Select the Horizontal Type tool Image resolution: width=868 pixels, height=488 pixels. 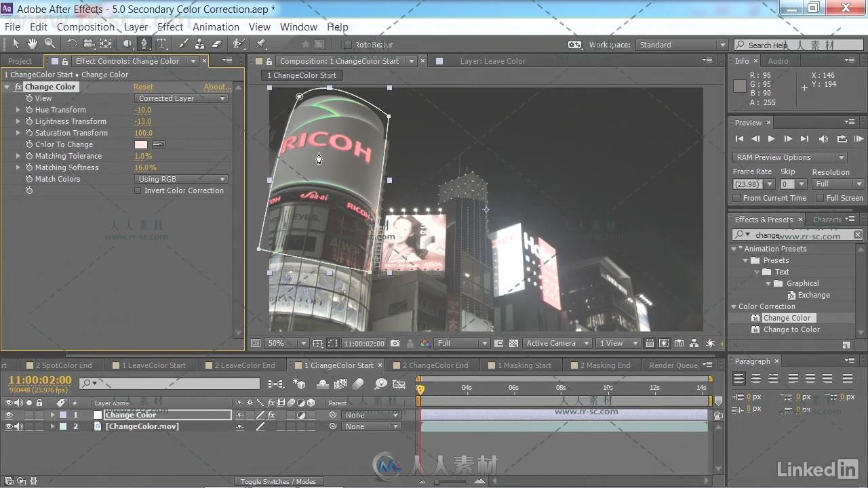point(161,44)
